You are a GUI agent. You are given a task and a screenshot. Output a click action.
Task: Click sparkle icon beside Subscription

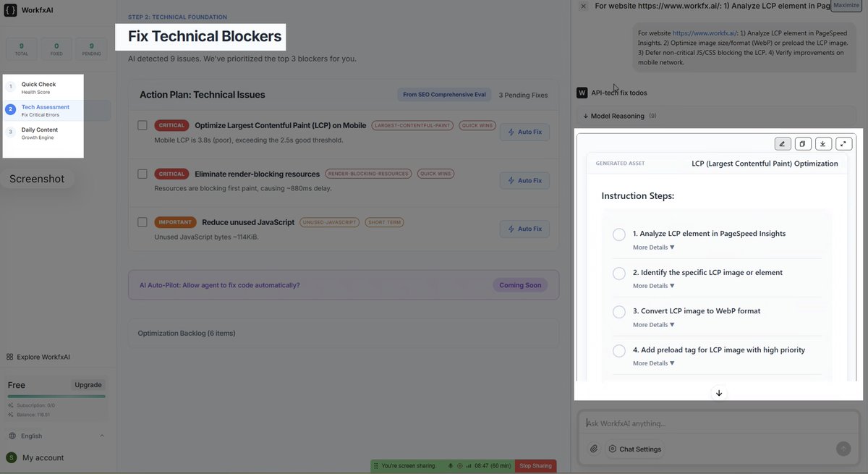coord(11,405)
